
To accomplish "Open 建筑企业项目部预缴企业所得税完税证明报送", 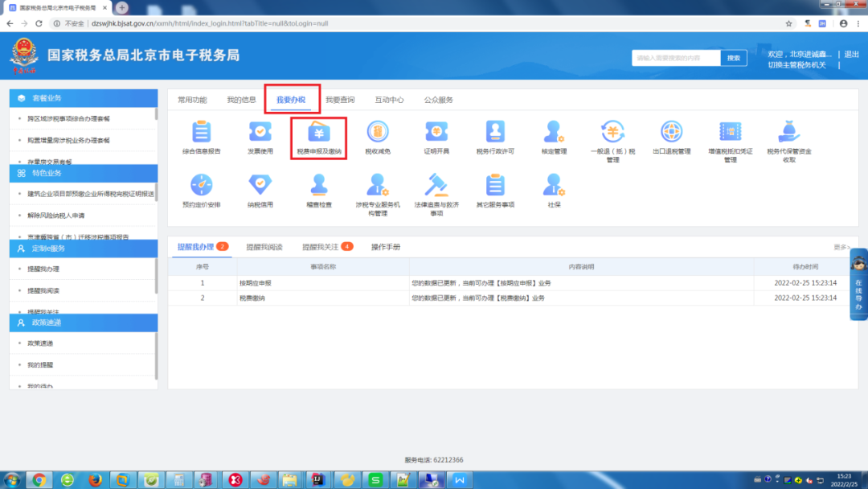I will click(91, 194).
